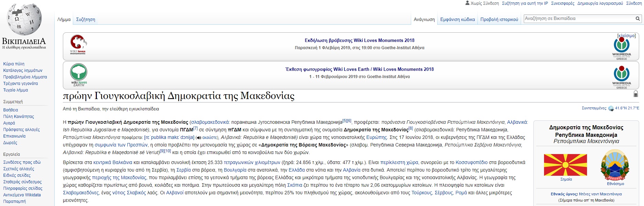644x206 pixels.
Task: Open the Αγορά sidebar link
Action: [9, 123]
